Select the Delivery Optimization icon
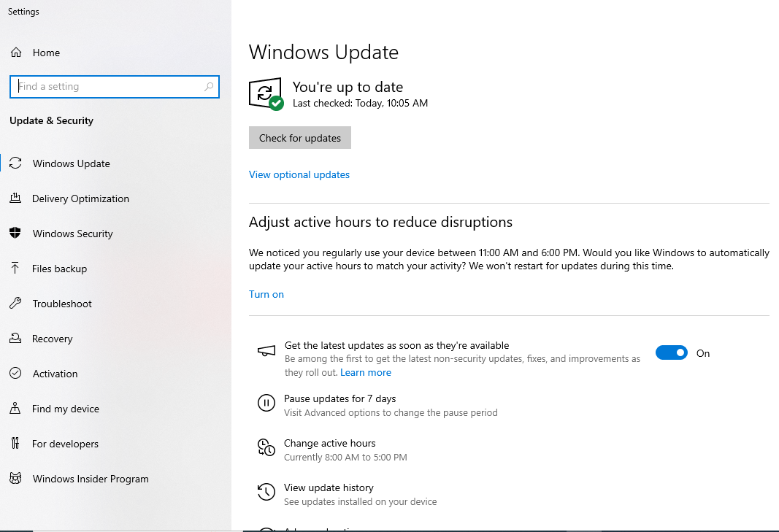 [x=15, y=198]
